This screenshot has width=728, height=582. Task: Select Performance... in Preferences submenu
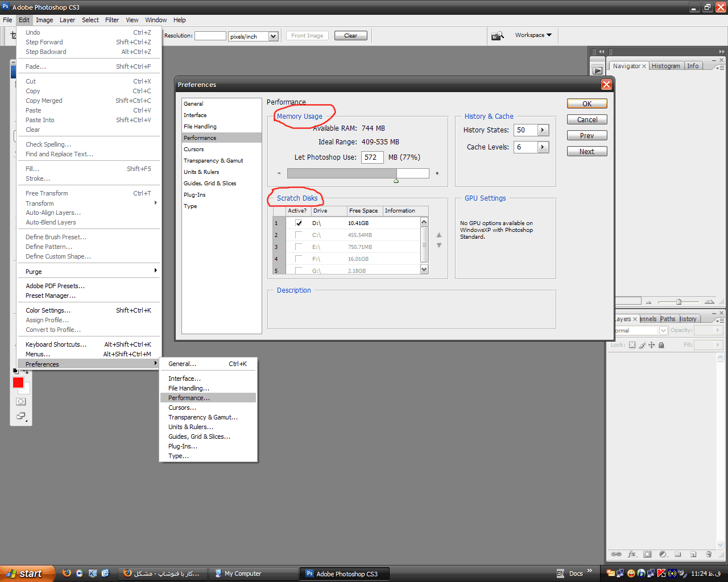[208, 398]
